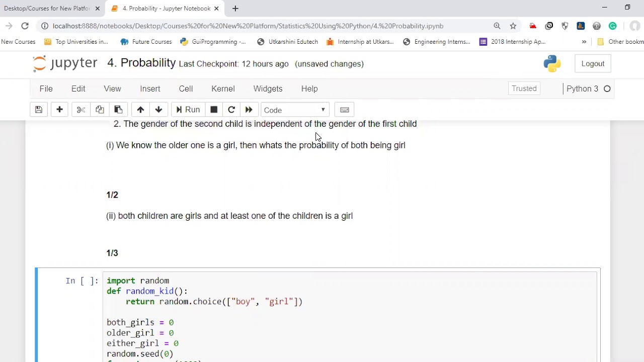Open the Engineering Interns... bookmark
The height and width of the screenshot is (362, 644).
(437, 42)
